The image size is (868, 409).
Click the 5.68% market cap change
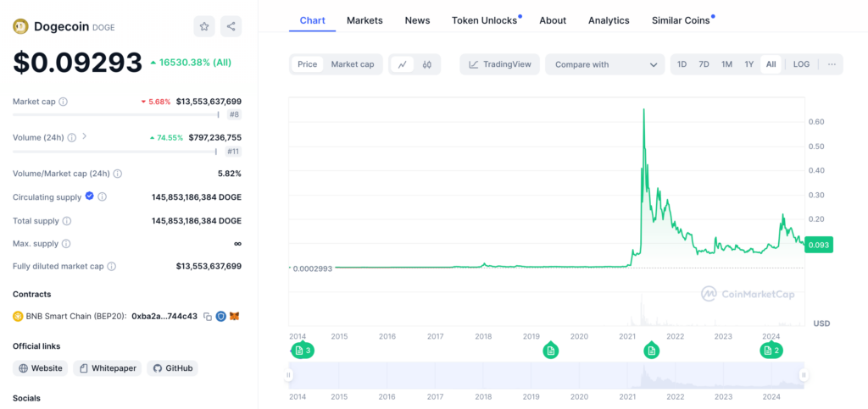(159, 102)
